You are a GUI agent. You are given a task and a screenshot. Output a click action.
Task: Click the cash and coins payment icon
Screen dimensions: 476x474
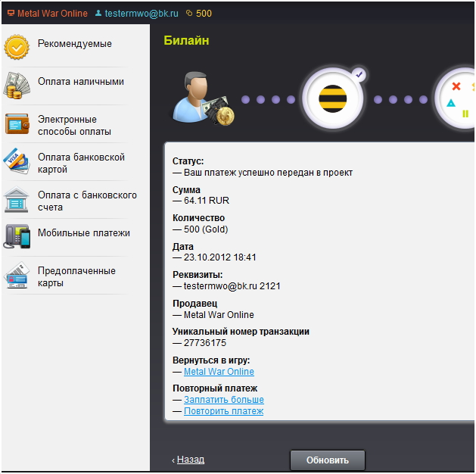click(17, 86)
